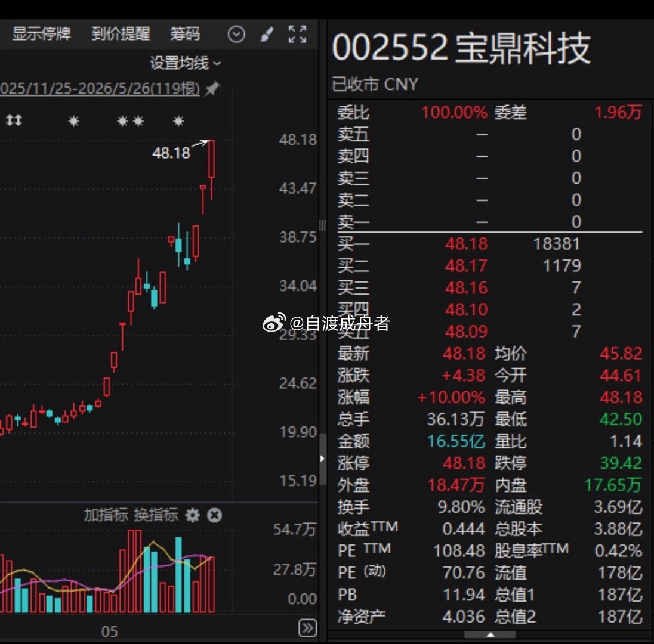Click the side panel collapse arrow
This screenshot has width=654, height=644.
[322, 459]
